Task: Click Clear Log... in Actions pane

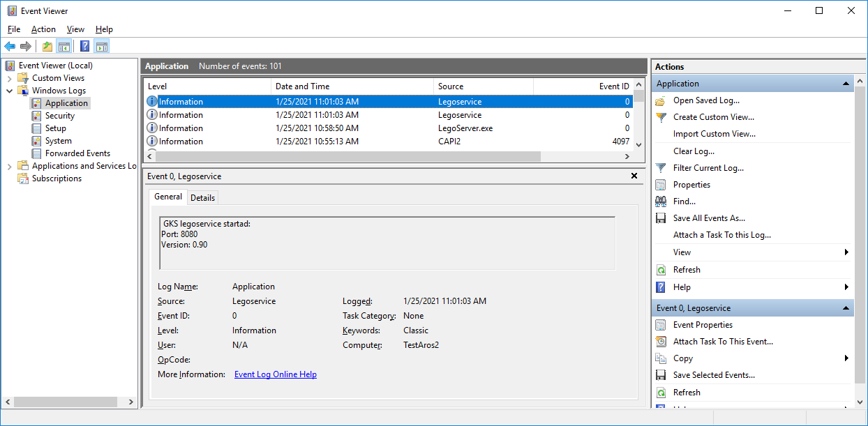Action: point(694,151)
